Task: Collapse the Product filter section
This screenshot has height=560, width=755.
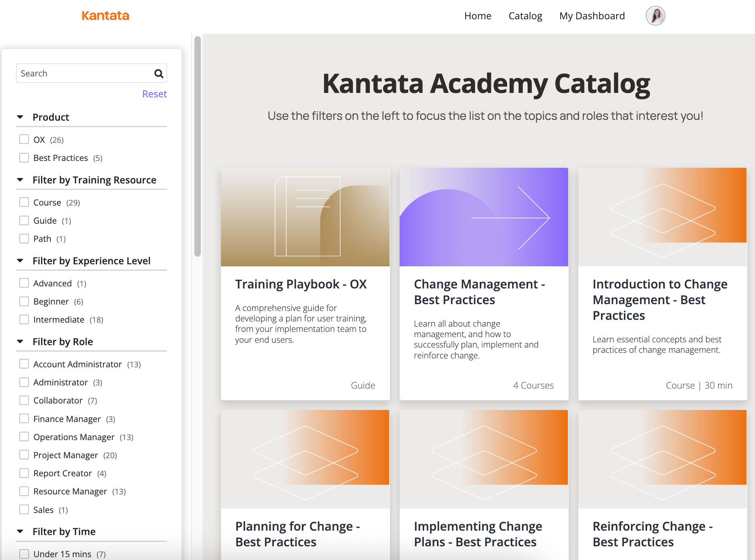Action: coord(20,117)
